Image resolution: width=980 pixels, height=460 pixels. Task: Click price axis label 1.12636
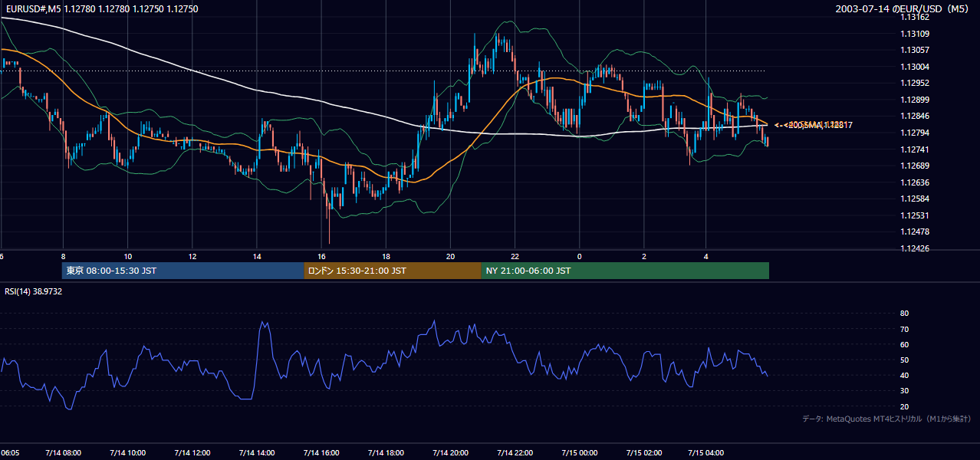coord(916,182)
